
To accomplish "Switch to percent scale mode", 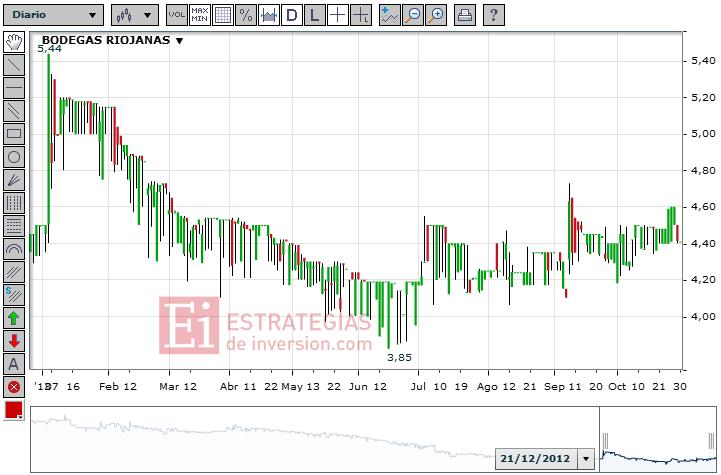I will click(x=246, y=15).
